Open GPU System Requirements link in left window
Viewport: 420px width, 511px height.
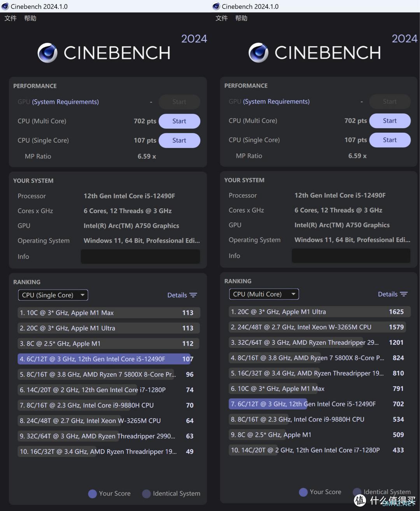(x=65, y=102)
